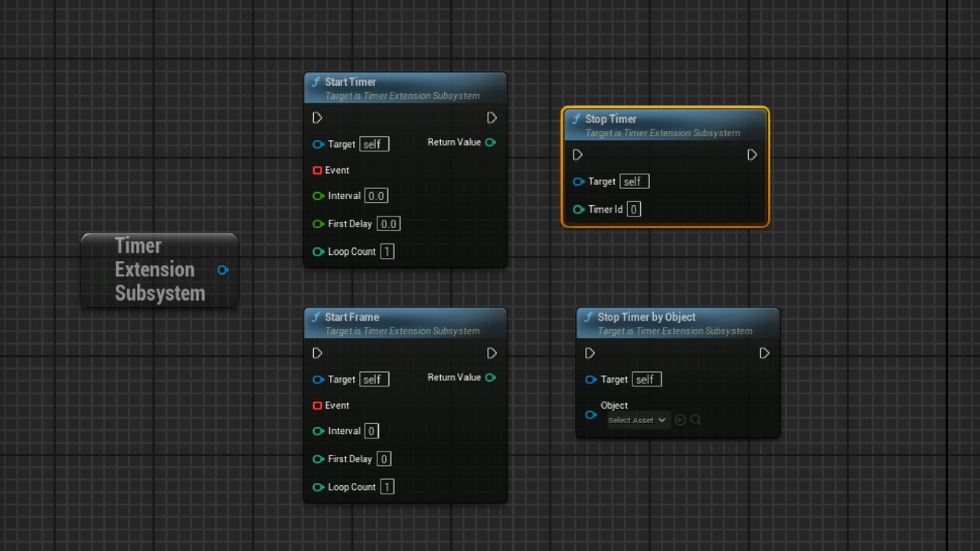The height and width of the screenshot is (551, 980).
Task: Edit Start Frame Loop Count field
Action: (x=387, y=487)
